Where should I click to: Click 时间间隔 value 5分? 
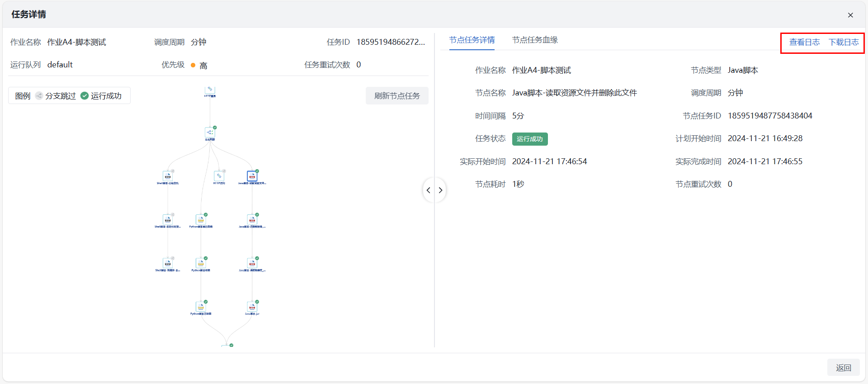coord(518,116)
